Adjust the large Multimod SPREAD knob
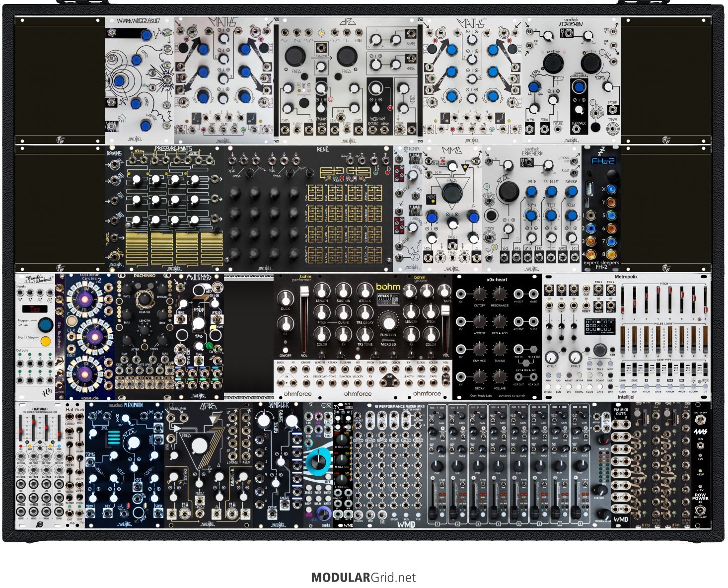The width and height of the screenshot is (728, 588). pyautogui.click(x=199, y=324)
